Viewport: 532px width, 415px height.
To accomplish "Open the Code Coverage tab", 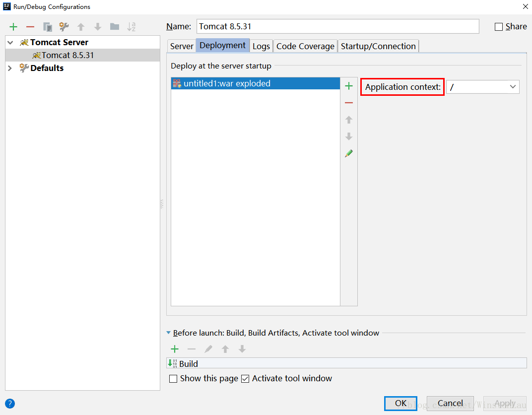I will [x=305, y=46].
